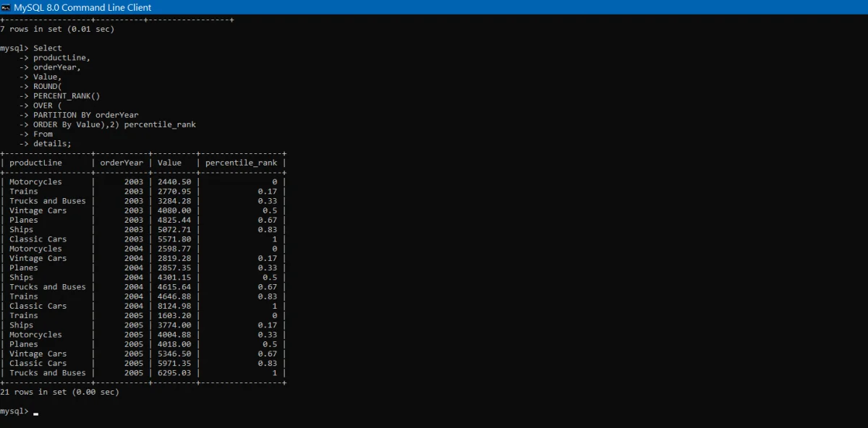Click Motorcycles in the 2440.50 row
Screen dimensions: 868x428
click(35, 181)
